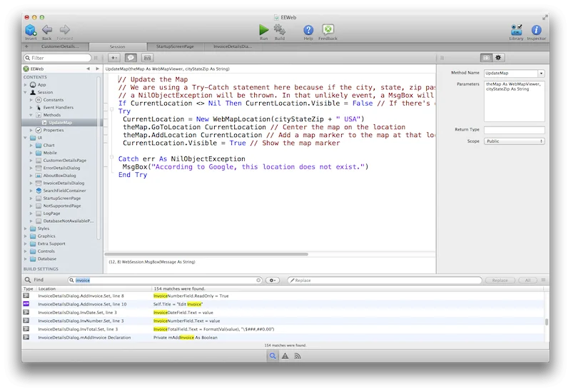Switch inspector to the gear settings view

[x=498, y=57]
